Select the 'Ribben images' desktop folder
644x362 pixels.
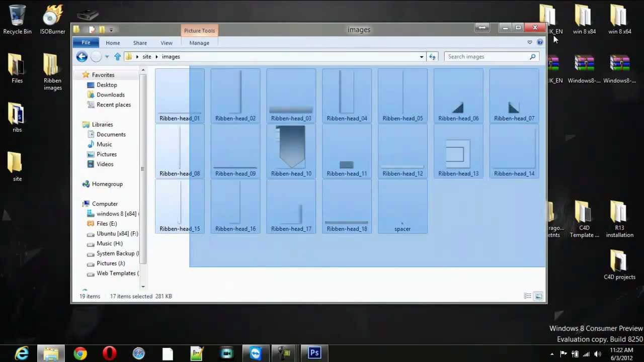coord(53,73)
